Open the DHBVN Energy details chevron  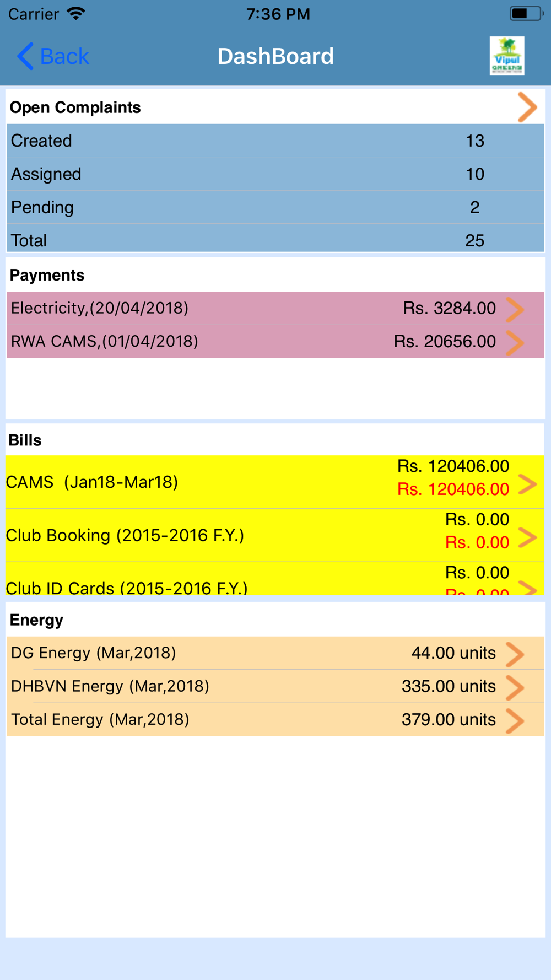pos(515,687)
